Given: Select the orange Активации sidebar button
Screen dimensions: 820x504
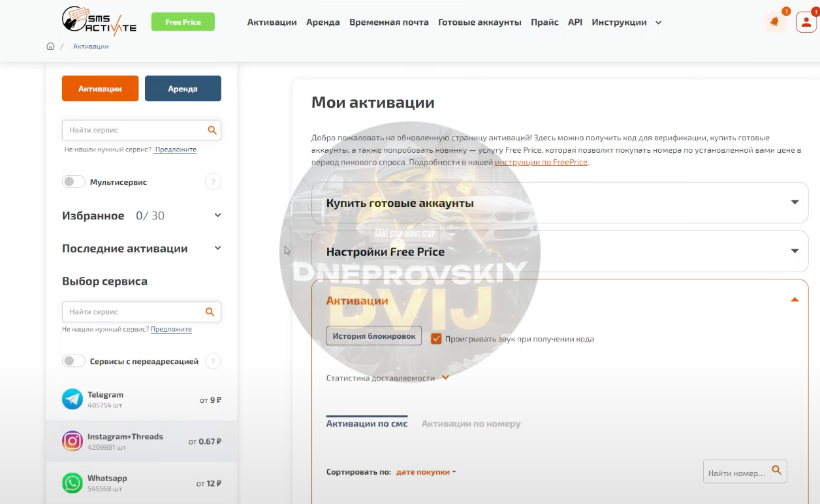Looking at the screenshot, I should click(100, 89).
